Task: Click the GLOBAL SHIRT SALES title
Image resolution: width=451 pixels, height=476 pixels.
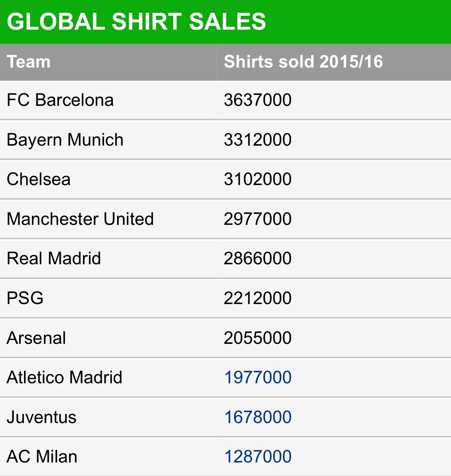Action: tap(136, 21)
